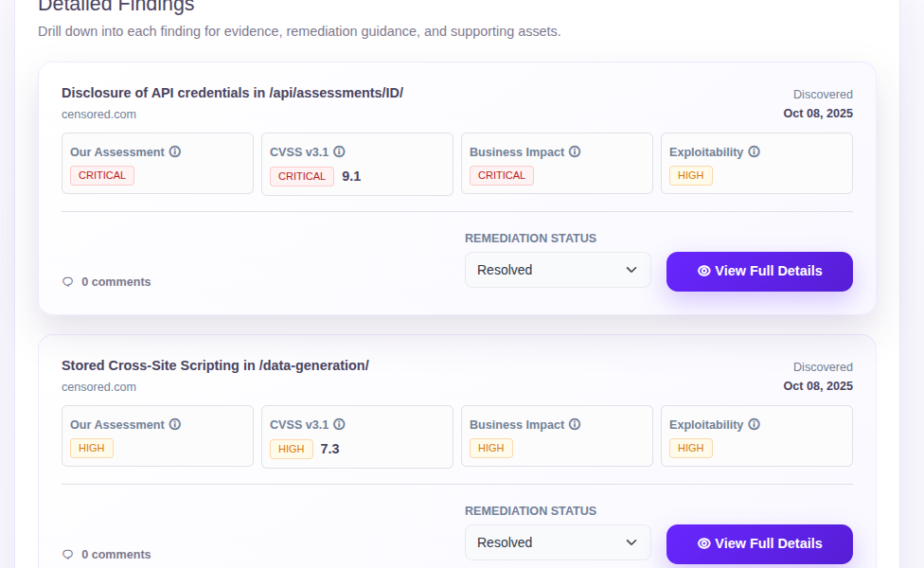The width and height of the screenshot is (924, 568).
Task: View Full Details of API credentials disclosure
Action: click(759, 271)
